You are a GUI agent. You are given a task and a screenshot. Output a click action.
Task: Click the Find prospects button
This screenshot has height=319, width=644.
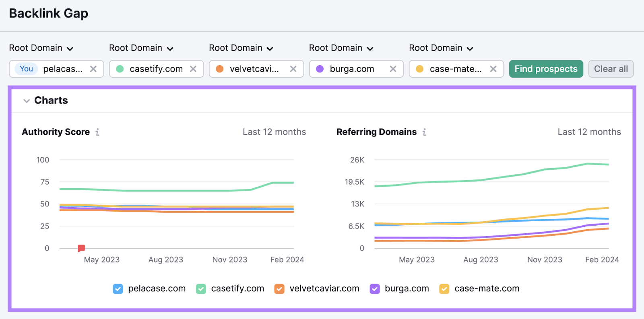pyautogui.click(x=546, y=69)
